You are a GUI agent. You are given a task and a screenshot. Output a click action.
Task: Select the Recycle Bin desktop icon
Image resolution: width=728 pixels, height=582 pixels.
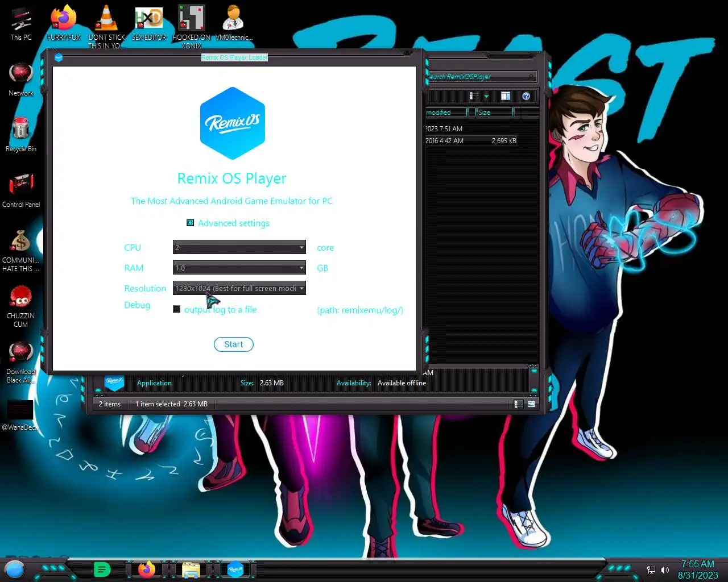tap(21, 135)
